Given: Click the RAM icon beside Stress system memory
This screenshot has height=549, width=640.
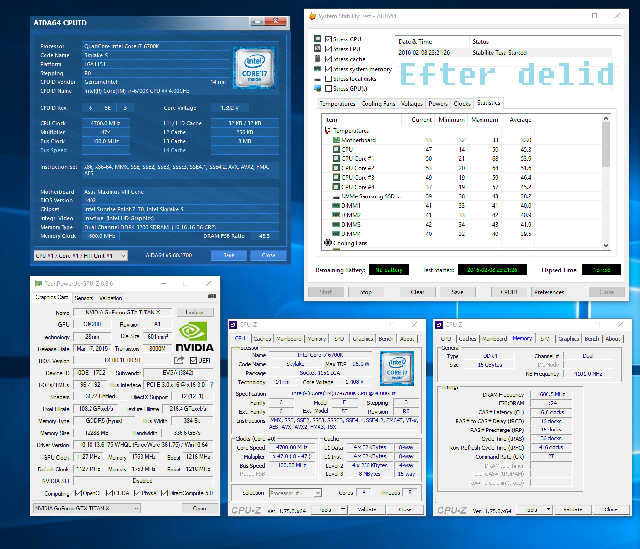Looking at the screenshot, I should pos(318,69).
